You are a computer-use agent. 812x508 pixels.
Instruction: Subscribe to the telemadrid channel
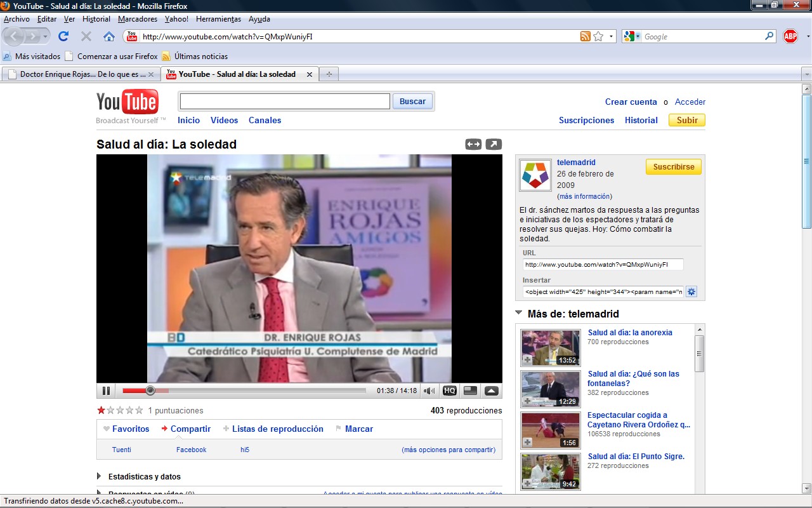click(x=673, y=166)
